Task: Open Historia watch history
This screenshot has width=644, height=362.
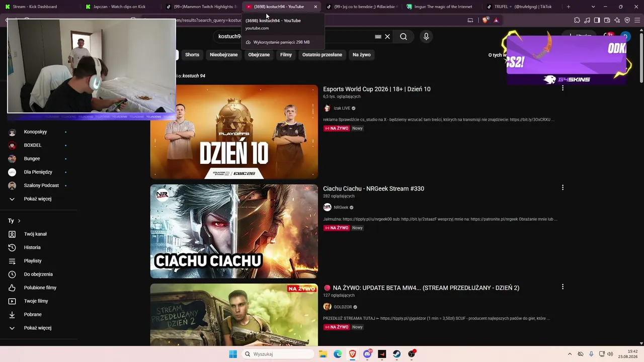Action: pos(38,247)
